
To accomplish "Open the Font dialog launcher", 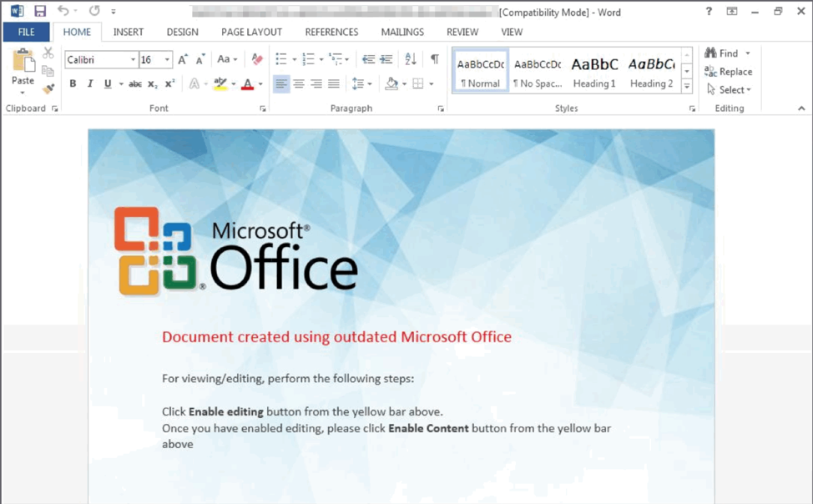I will point(263,108).
